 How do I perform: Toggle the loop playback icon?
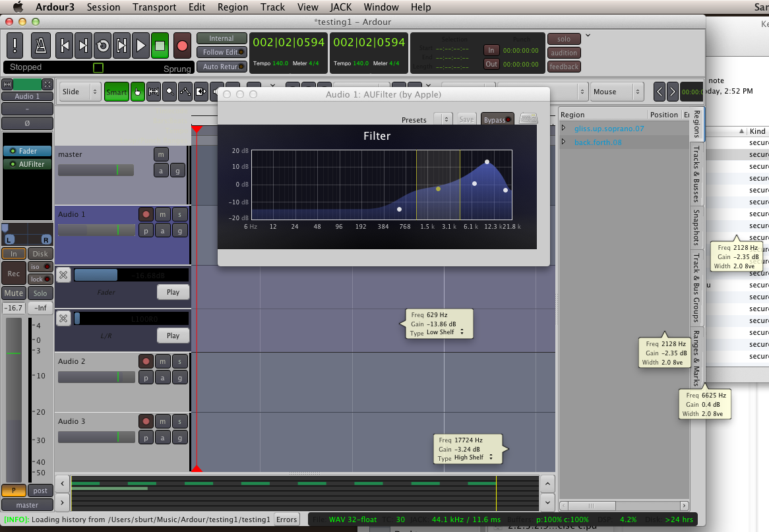click(103, 45)
